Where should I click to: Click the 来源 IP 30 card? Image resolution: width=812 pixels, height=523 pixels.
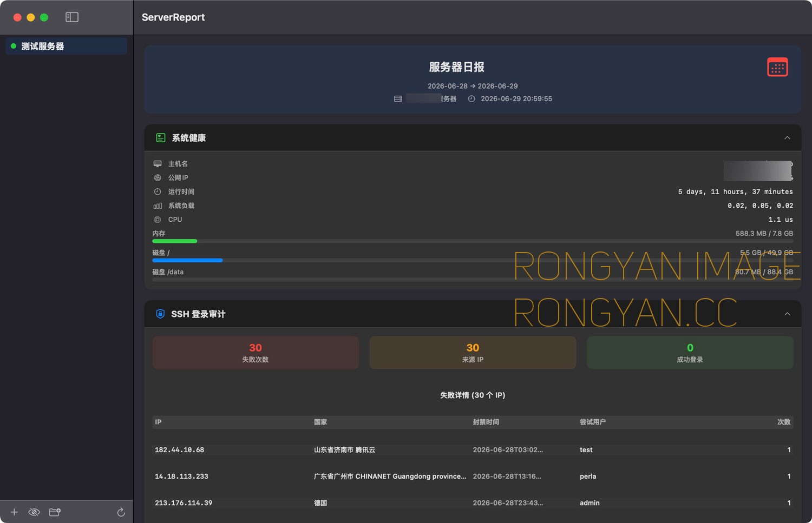473,353
